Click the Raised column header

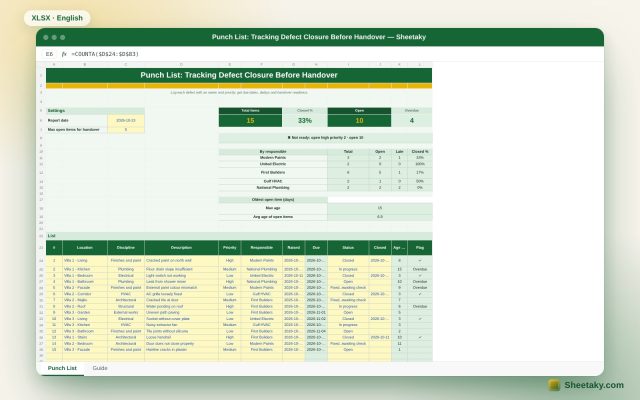coord(293,247)
